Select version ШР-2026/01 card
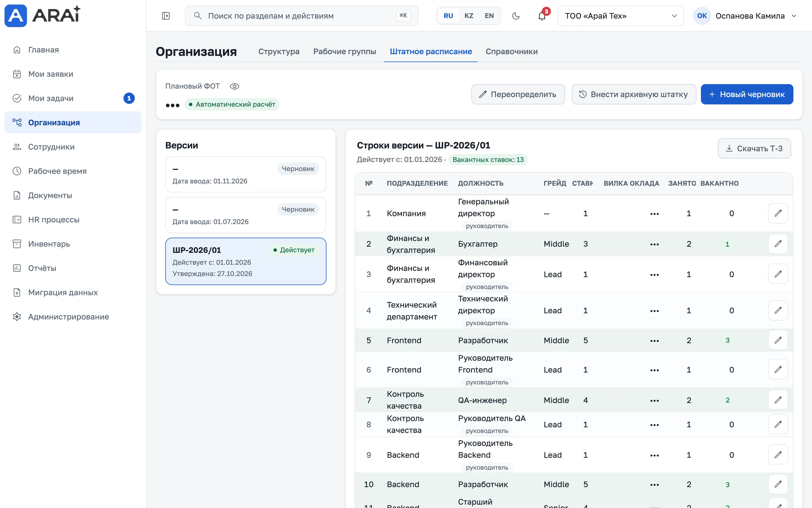Viewport: 812px width, 508px height. [246, 261]
